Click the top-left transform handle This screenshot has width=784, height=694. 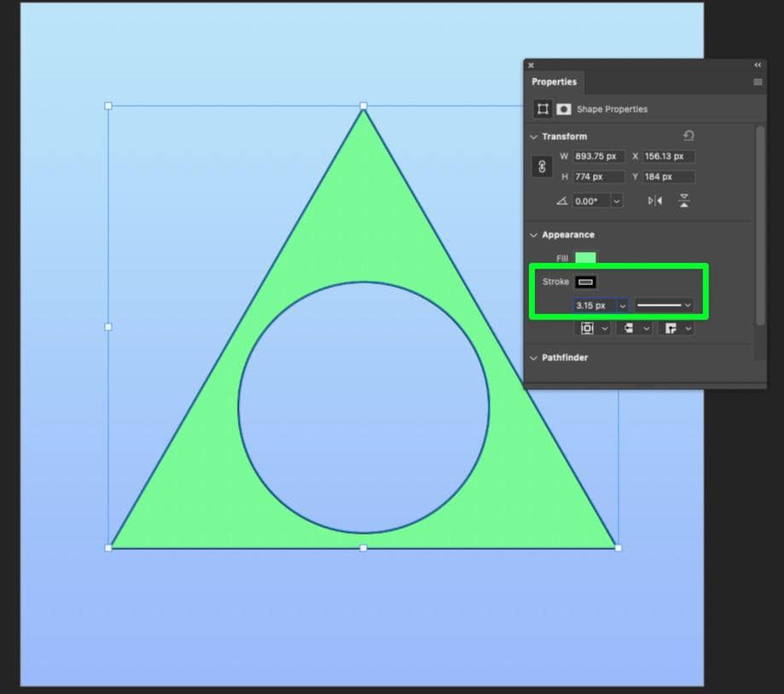(x=108, y=106)
